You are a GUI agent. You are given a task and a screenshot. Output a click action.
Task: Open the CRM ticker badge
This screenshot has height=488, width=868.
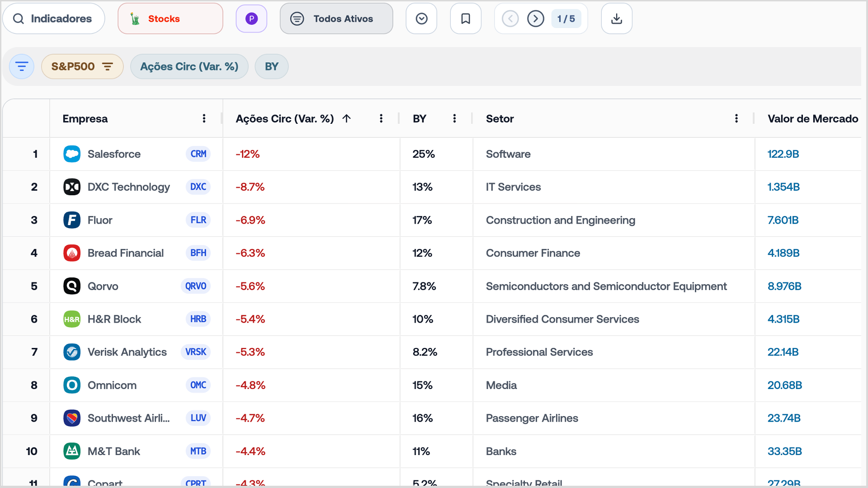point(198,154)
